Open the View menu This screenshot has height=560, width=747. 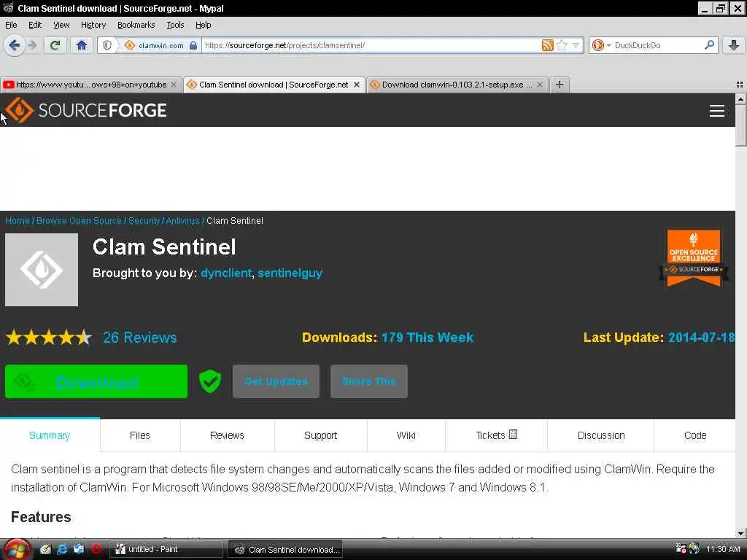[61, 25]
